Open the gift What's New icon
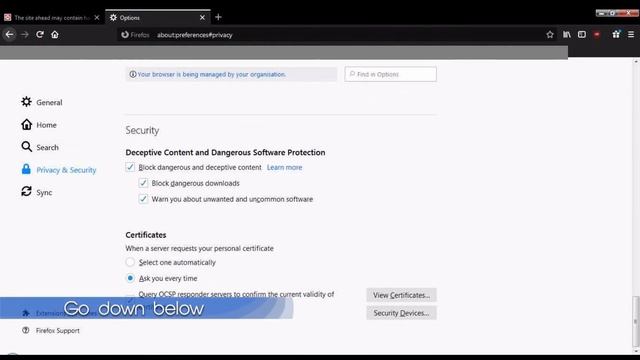Viewport: 640px width, 360px height. pyautogui.click(x=616, y=34)
